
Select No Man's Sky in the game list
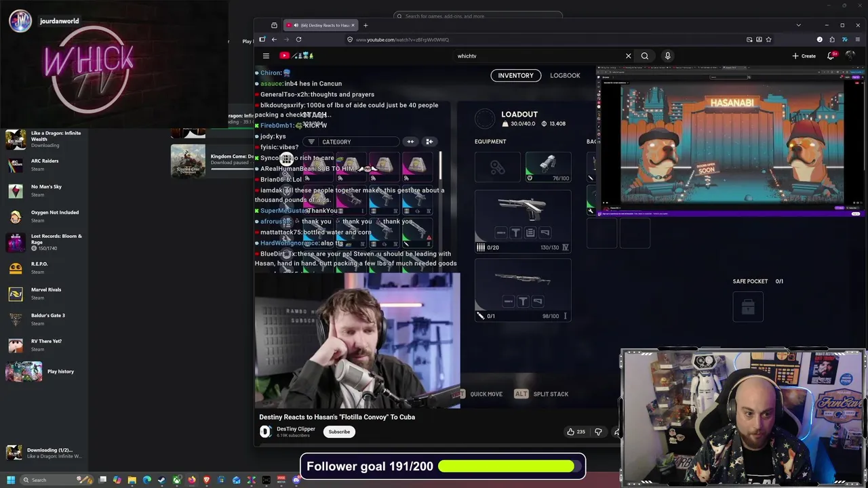click(x=43, y=190)
